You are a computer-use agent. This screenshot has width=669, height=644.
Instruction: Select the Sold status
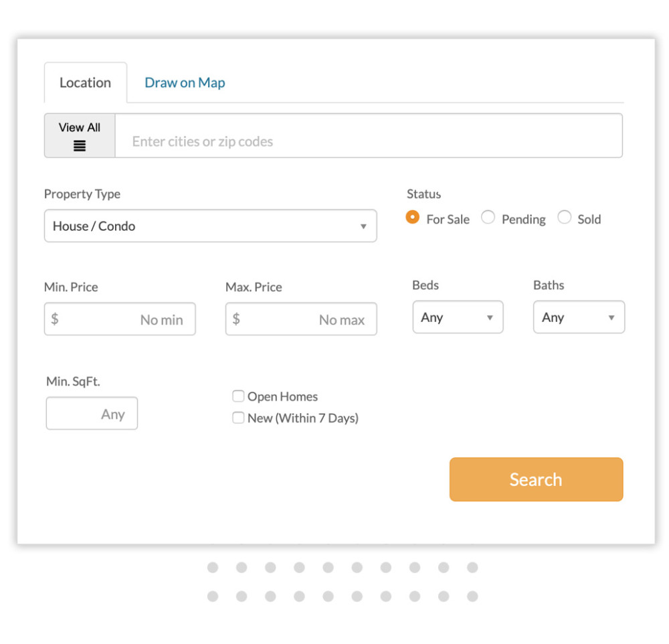pos(565,218)
